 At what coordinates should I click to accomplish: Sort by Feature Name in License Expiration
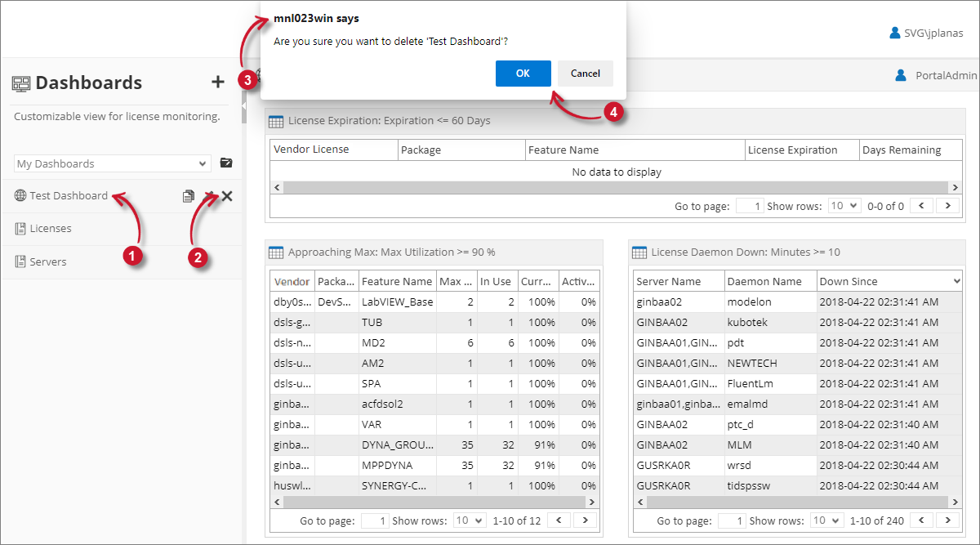(635, 150)
